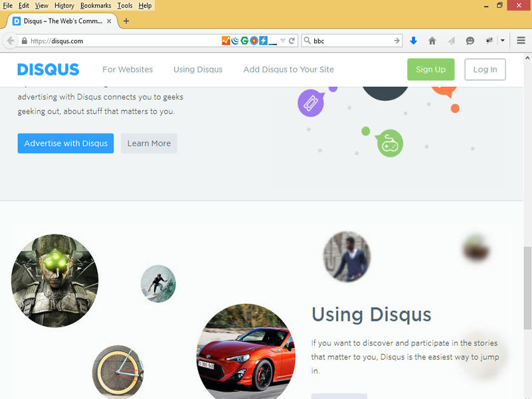Open the History menu
The height and width of the screenshot is (399, 532).
pos(64,5)
